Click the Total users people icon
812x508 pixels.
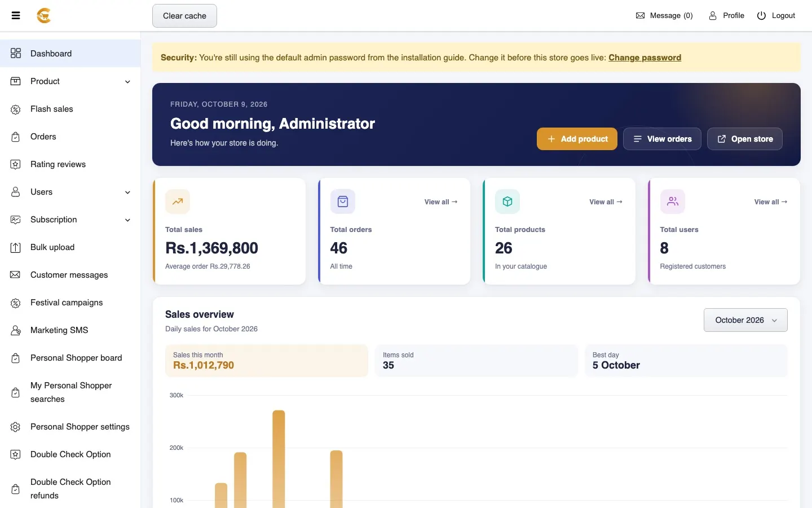(673, 202)
